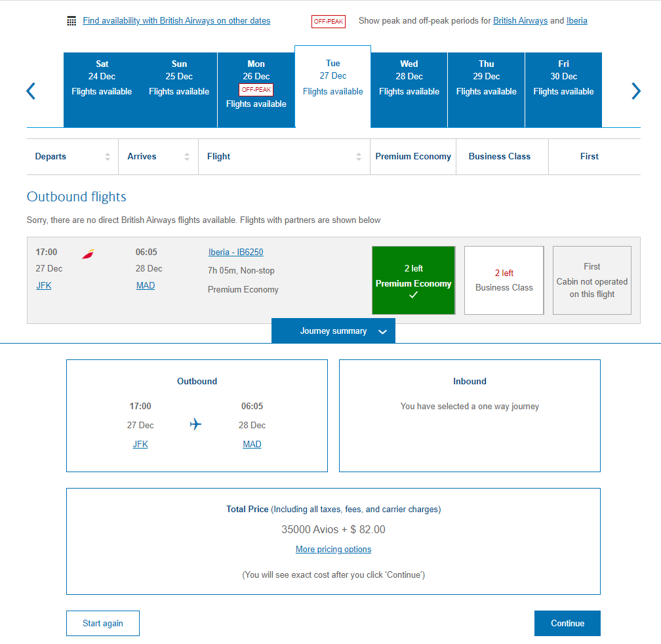661x644 pixels.
Task: Click the Iberia airline logo icon
Action: (x=88, y=253)
